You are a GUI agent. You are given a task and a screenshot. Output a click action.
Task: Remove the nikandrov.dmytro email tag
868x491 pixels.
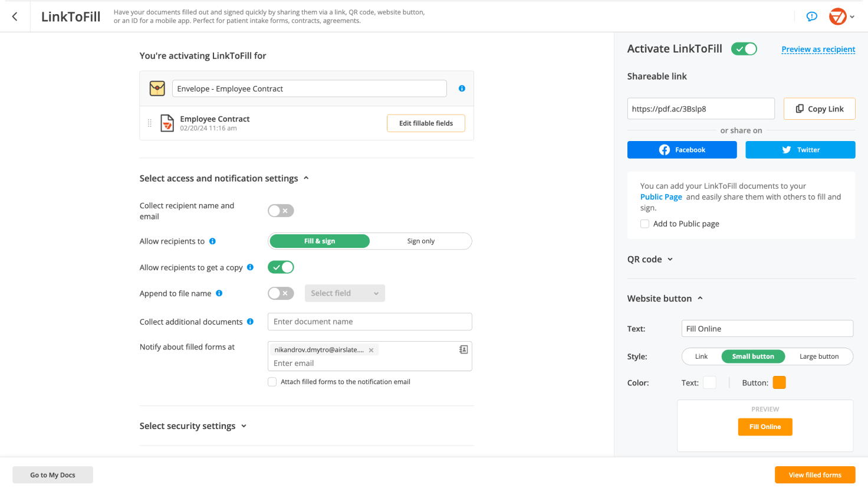pos(371,350)
